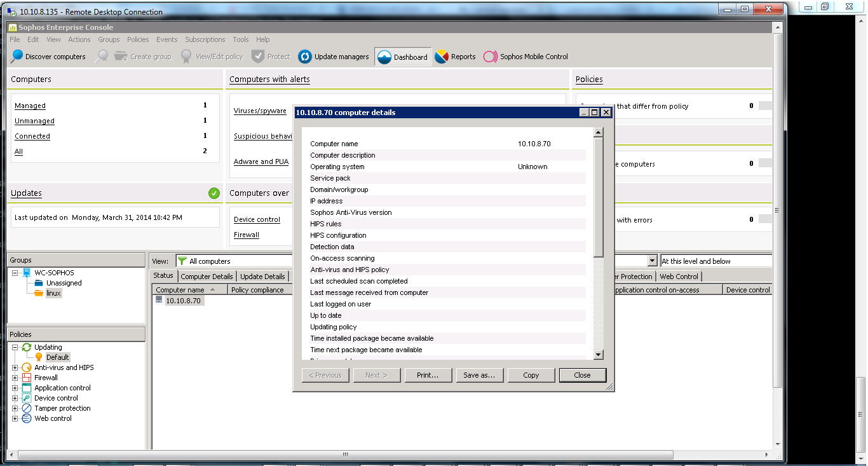Image resolution: width=868 pixels, height=466 pixels.
Task: Click the Anti-virus and HIPS policy icon
Action: 27,367
